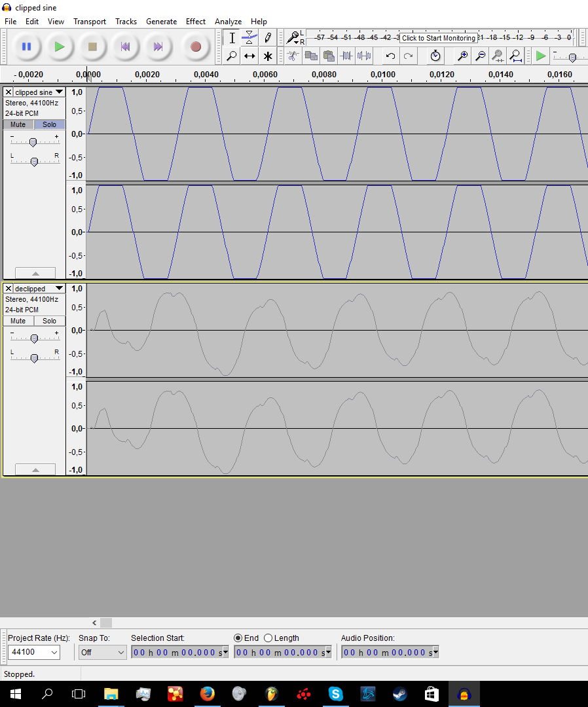Select the Selection (I-beam) tool
Viewport: 588px width, 707px height.
tap(232, 38)
